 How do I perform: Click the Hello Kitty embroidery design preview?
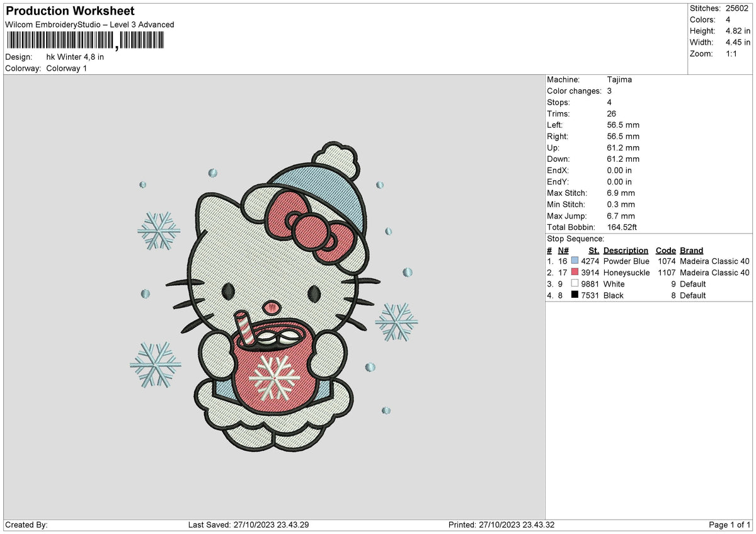[x=273, y=295]
